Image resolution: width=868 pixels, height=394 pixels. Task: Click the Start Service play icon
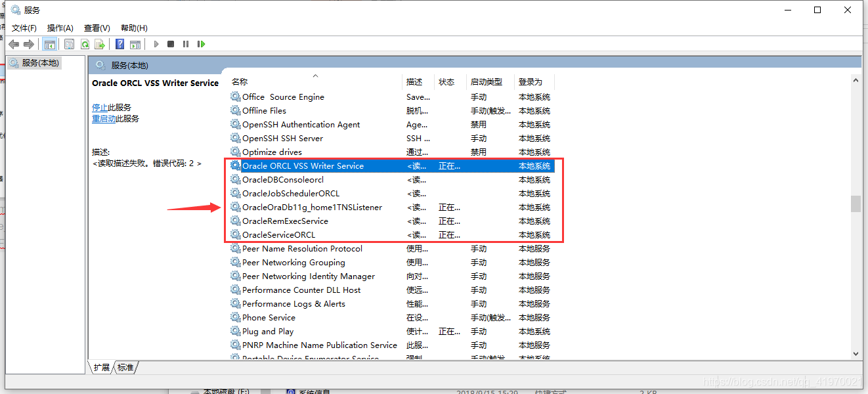(x=156, y=44)
